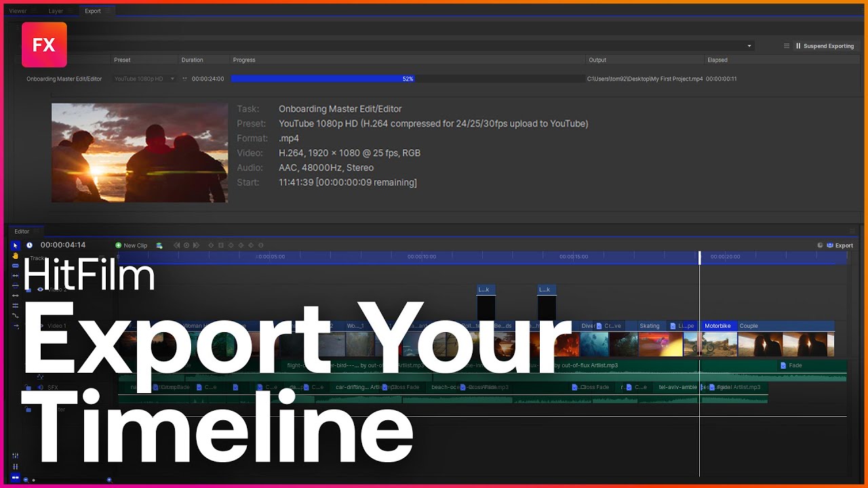Click the circular play button in editor toolbar

pyautogui.click(x=186, y=245)
